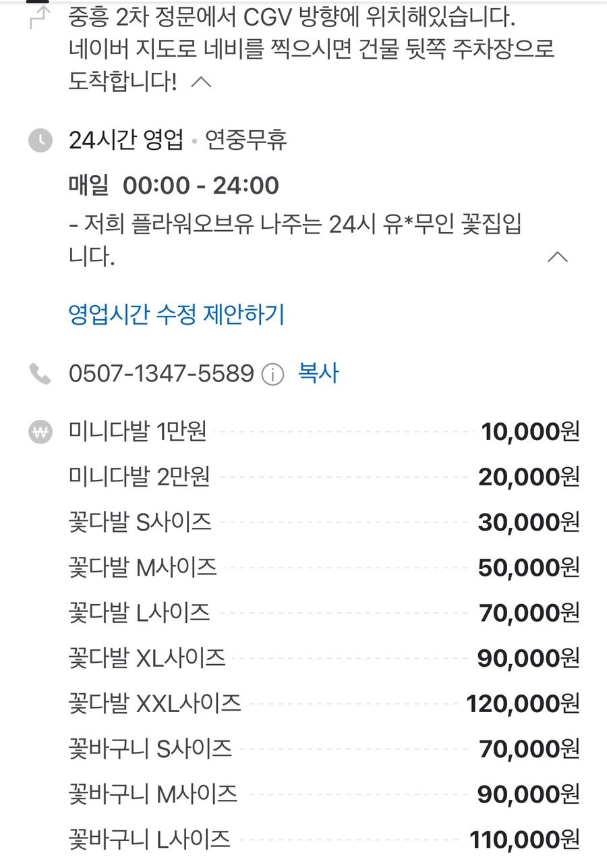Select the '미니다발 1만원' price item

(138, 431)
